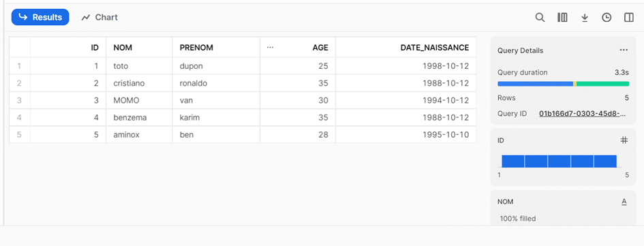Viewport: 644px width, 246px height.
Task: Open the search results magnifier icon
Action: (540, 17)
